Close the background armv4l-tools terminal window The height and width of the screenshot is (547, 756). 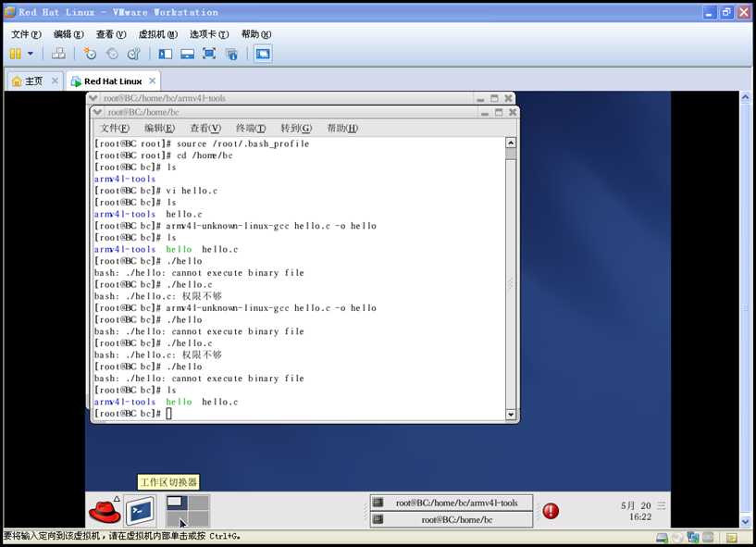(x=508, y=98)
